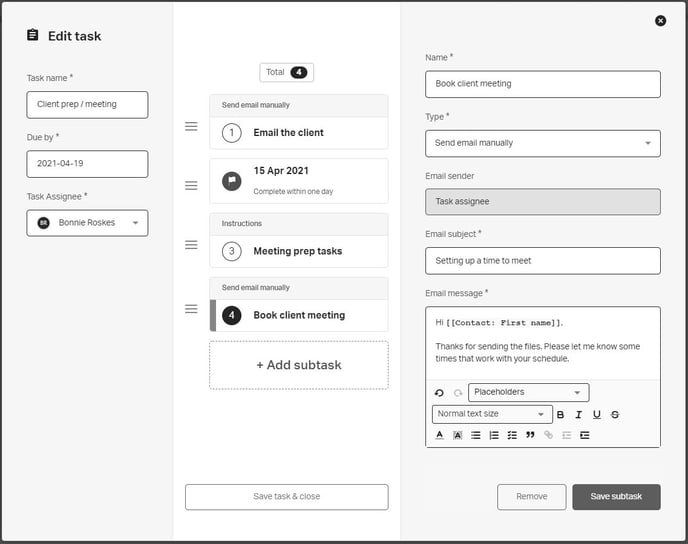The image size is (688, 544).
Task: Open the text color picker
Action: click(439, 435)
